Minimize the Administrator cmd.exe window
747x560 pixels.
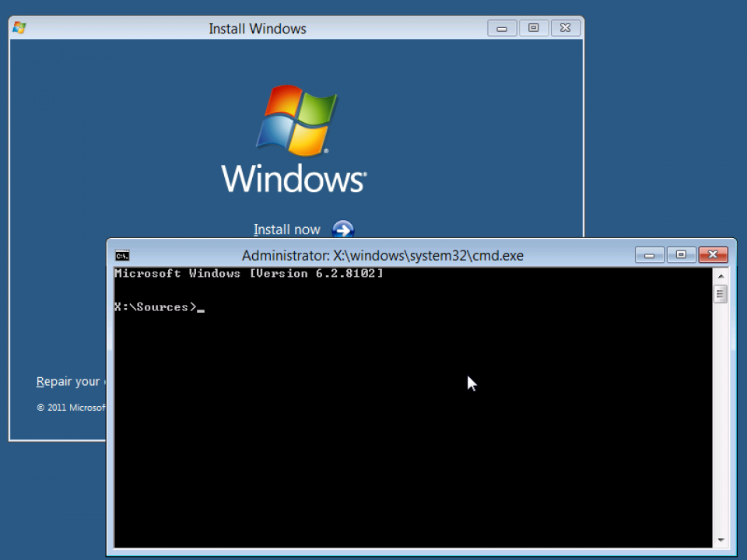coord(649,255)
